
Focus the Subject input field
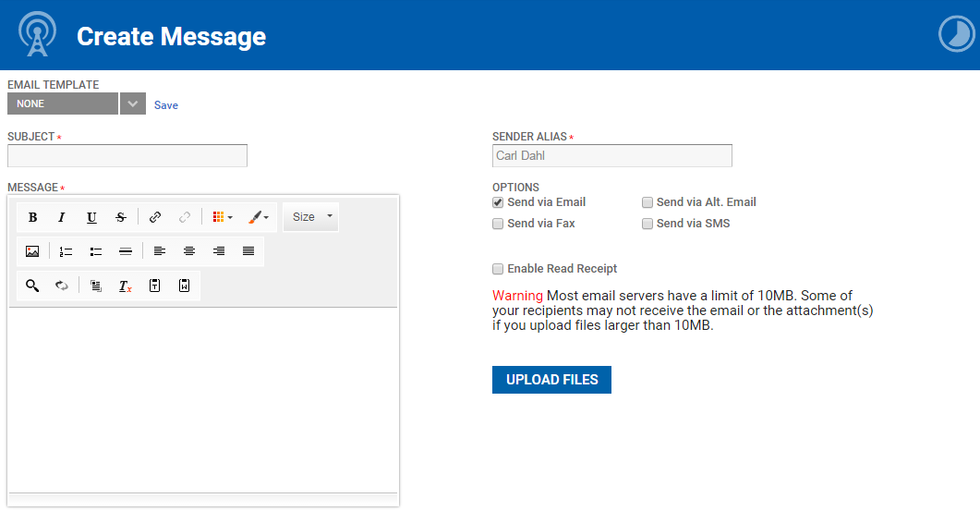(127, 156)
